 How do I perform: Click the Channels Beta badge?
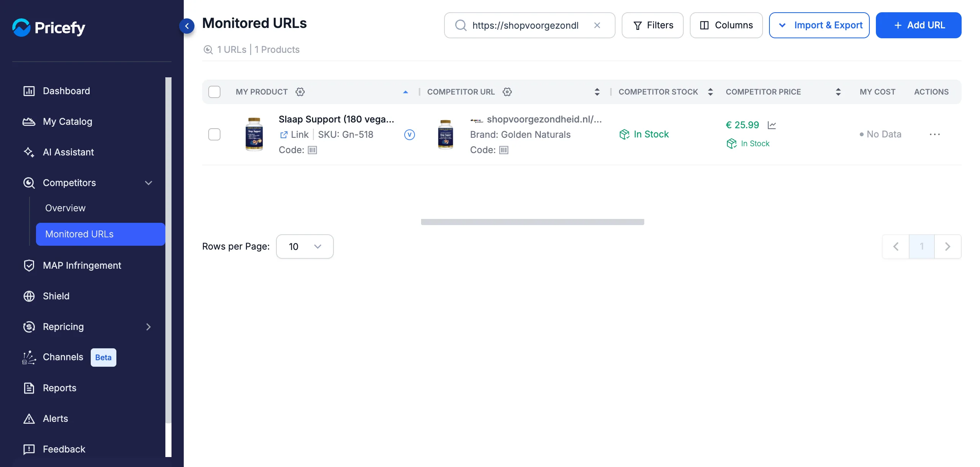coord(103,358)
